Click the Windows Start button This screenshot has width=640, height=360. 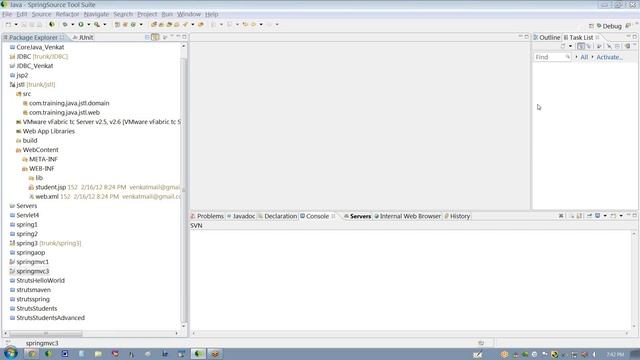[11, 353]
